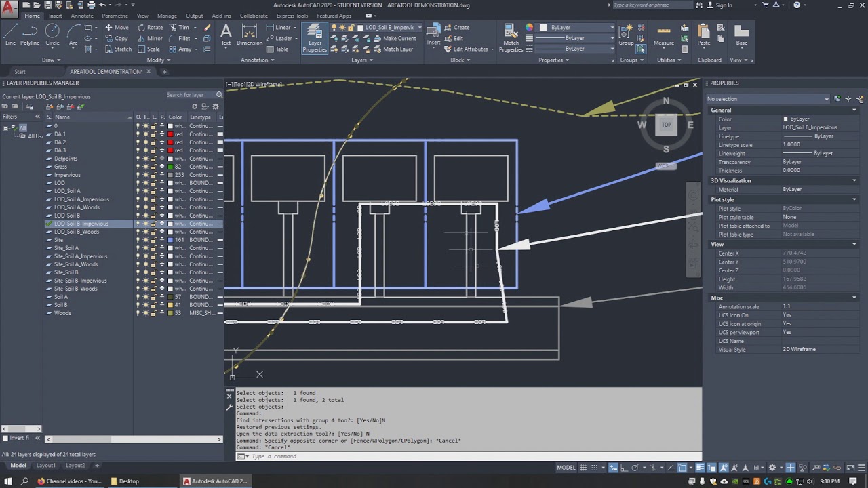Click the Measure tool

(664, 35)
